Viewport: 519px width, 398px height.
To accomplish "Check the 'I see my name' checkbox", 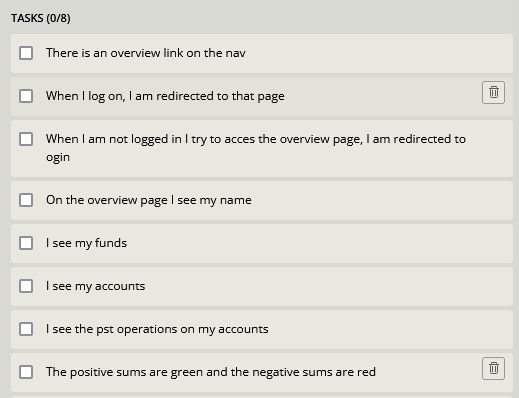I will pos(26,200).
